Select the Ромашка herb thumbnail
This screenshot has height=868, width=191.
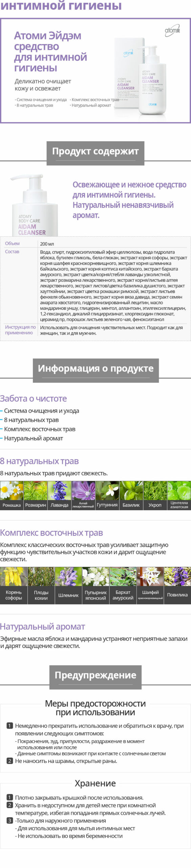tap(12, 495)
